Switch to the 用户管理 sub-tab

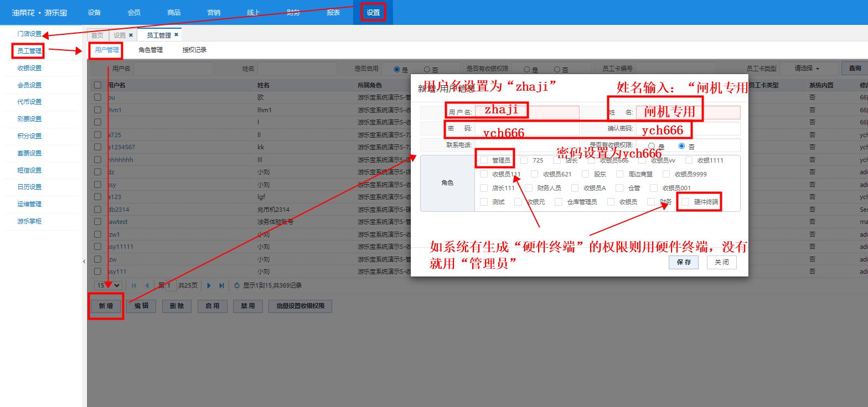107,50
